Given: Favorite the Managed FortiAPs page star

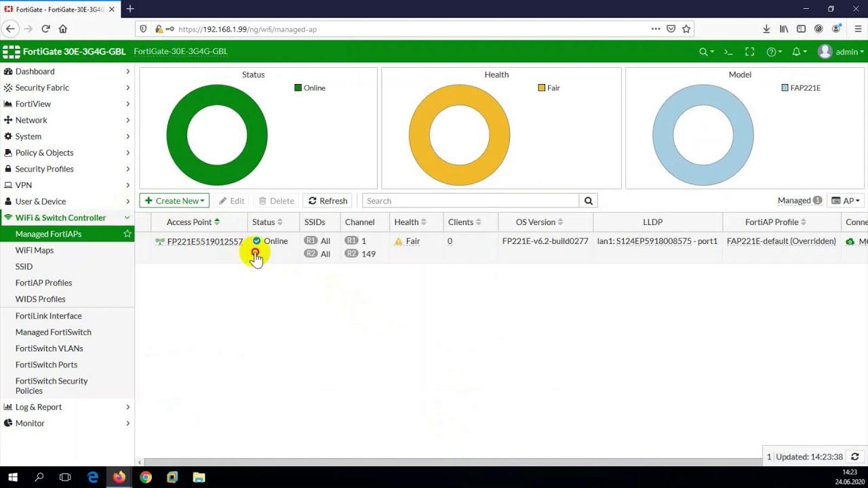Looking at the screenshot, I should pyautogui.click(x=127, y=234).
